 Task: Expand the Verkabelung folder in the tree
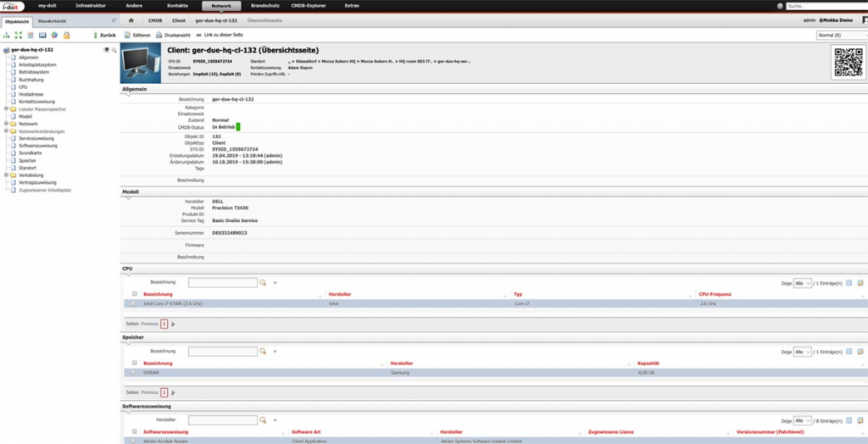pyautogui.click(x=6, y=175)
